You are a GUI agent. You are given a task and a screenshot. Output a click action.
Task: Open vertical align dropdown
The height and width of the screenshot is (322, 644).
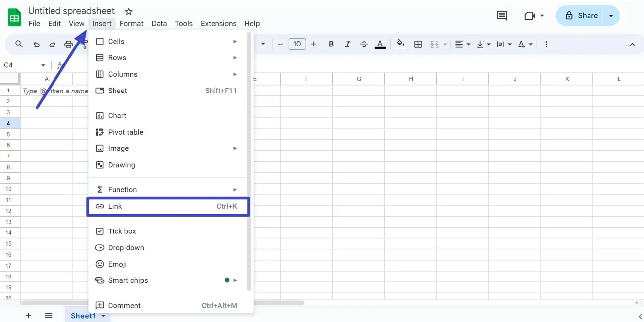coord(483,44)
